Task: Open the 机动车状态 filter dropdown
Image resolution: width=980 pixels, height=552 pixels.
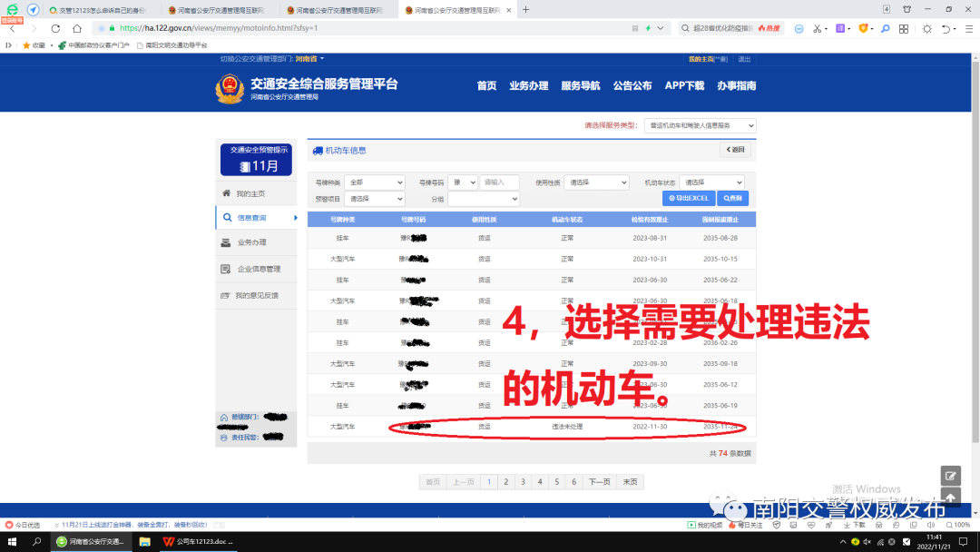Action: coord(711,182)
